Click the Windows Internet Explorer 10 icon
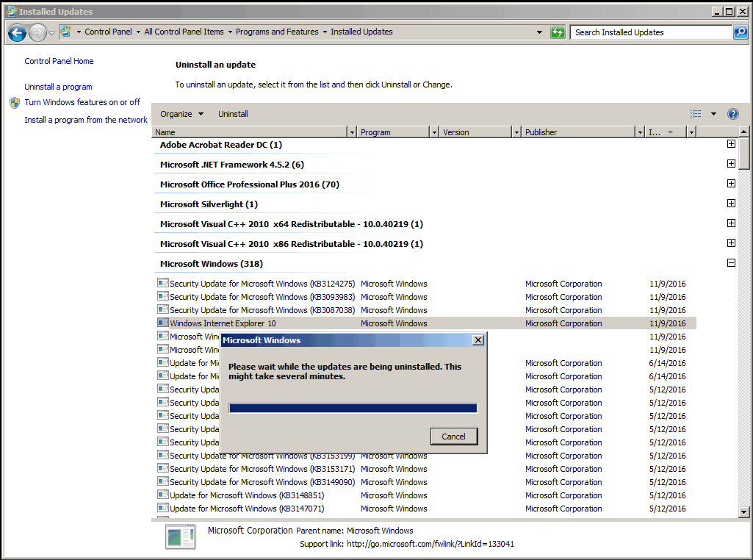The height and width of the screenshot is (560, 753). point(163,323)
